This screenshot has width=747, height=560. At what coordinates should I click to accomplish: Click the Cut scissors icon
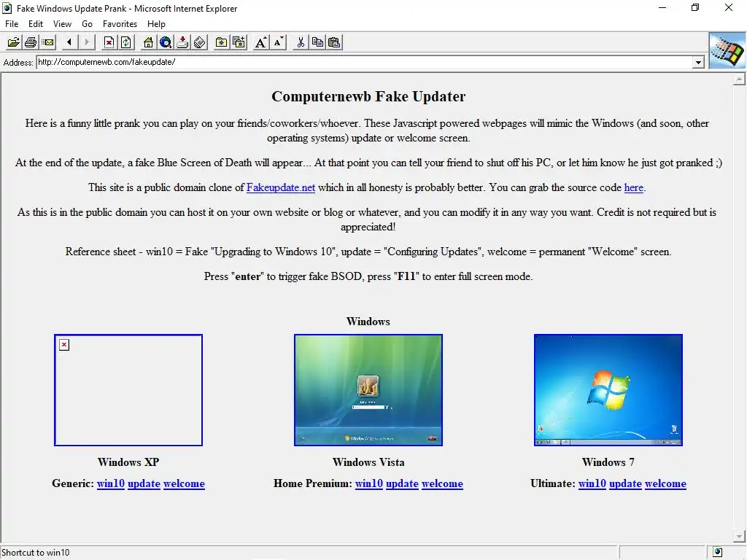300,42
